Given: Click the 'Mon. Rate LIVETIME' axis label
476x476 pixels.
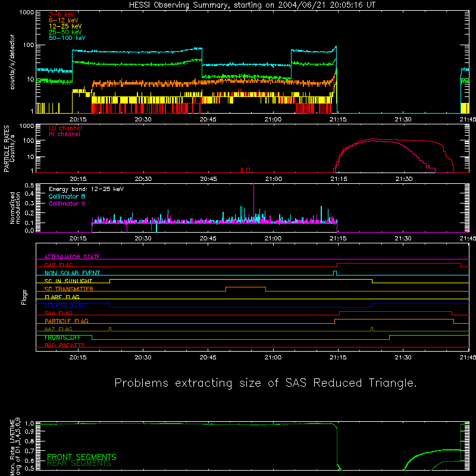Looking at the screenshot, I should pos(12,447).
